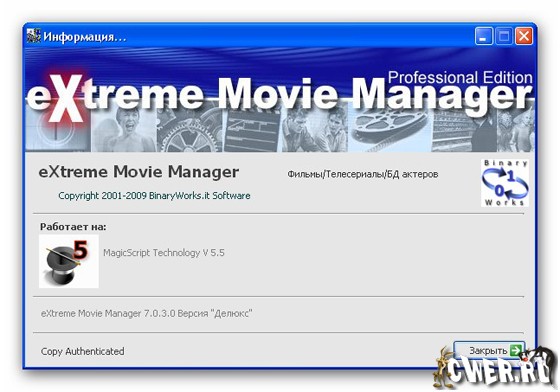Click the "Copy Authenticated" status text
The height and width of the screenshot is (392, 560).
pyautogui.click(x=82, y=351)
